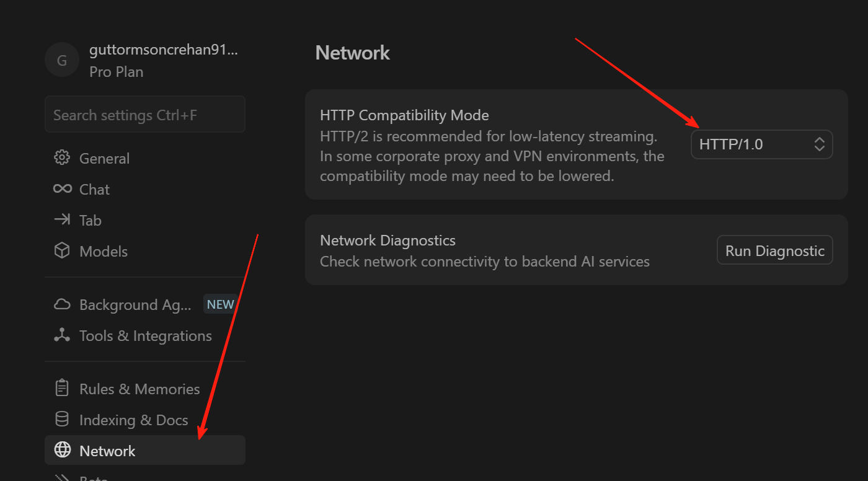Click the Rules & Memories clipboard icon
The image size is (868, 481).
[x=62, y=389]
